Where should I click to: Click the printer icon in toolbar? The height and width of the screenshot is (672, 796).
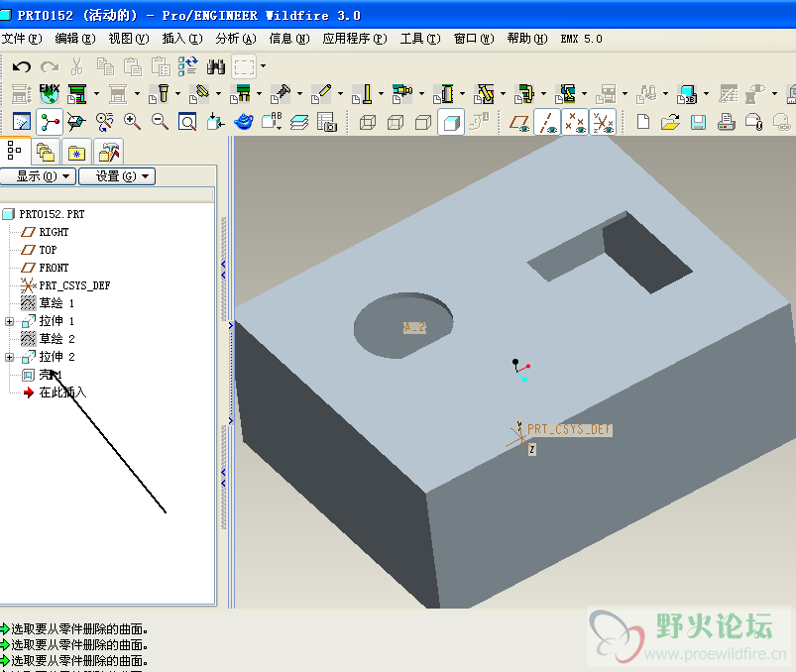726,122
